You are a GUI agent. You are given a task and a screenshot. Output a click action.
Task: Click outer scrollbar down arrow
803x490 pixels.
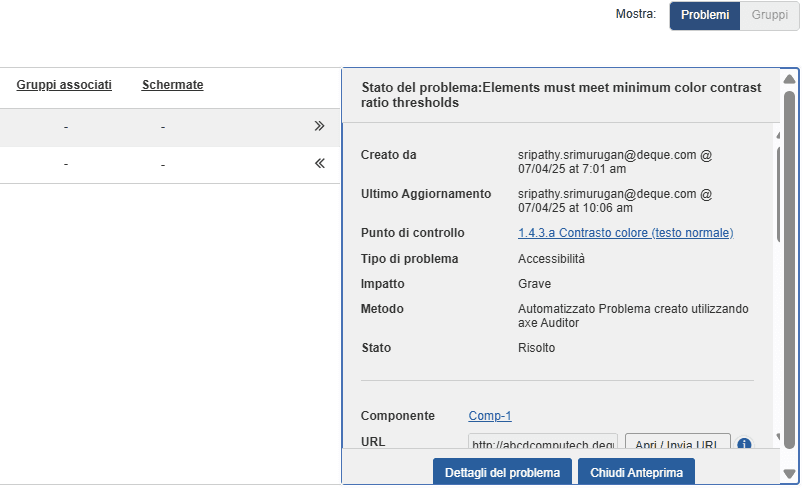[789, 474]
